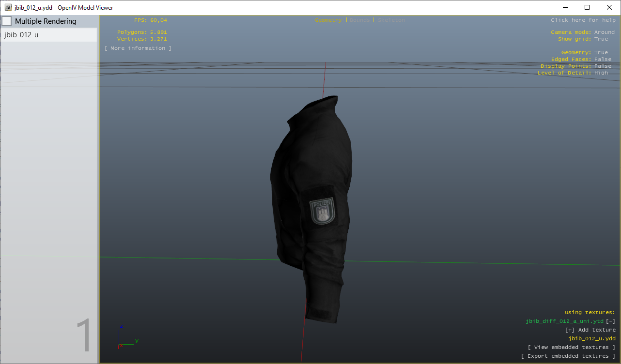Screen dimensions: 621x364
Task: Switch Camera mode Around setting
Action: pos(604,32)
